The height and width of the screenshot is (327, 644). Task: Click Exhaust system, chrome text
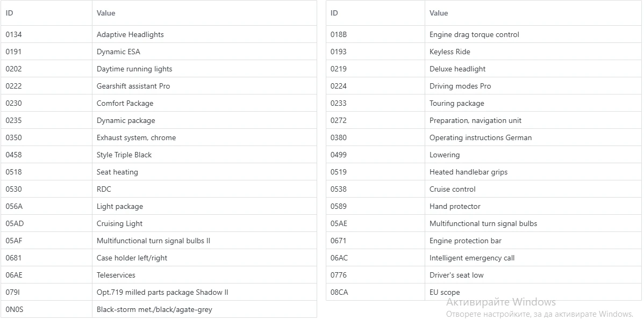click(x=136, y=137)
